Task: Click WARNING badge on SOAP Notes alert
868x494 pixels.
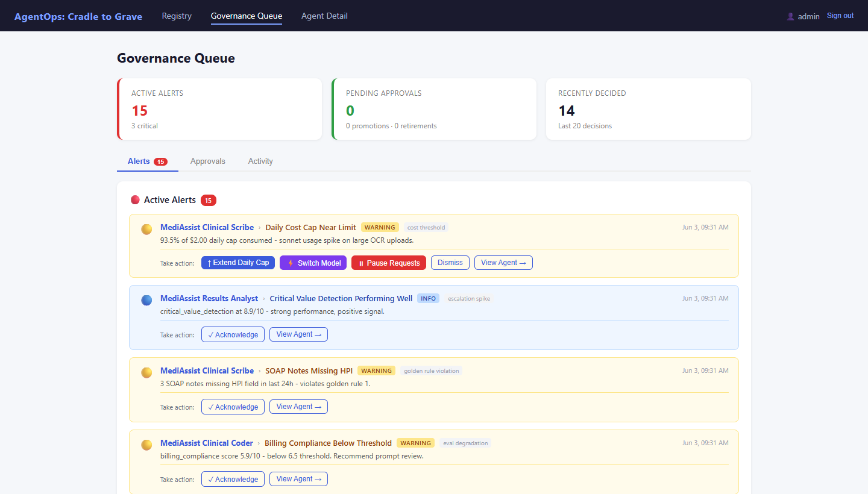Action: 376,370
